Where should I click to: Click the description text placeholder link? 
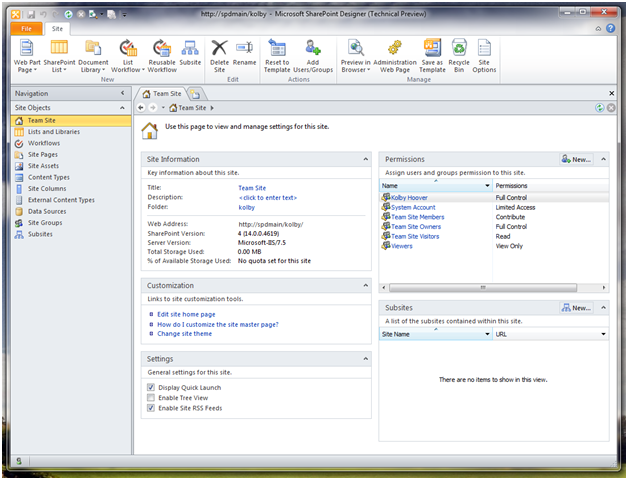point(268,198)
